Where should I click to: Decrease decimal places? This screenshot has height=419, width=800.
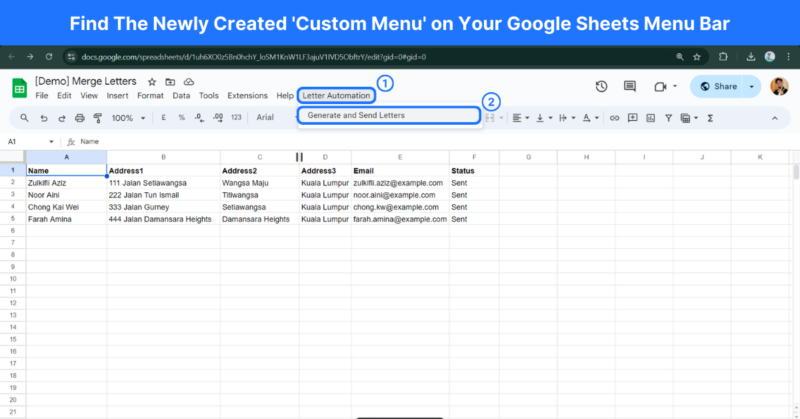pos(199,117)
